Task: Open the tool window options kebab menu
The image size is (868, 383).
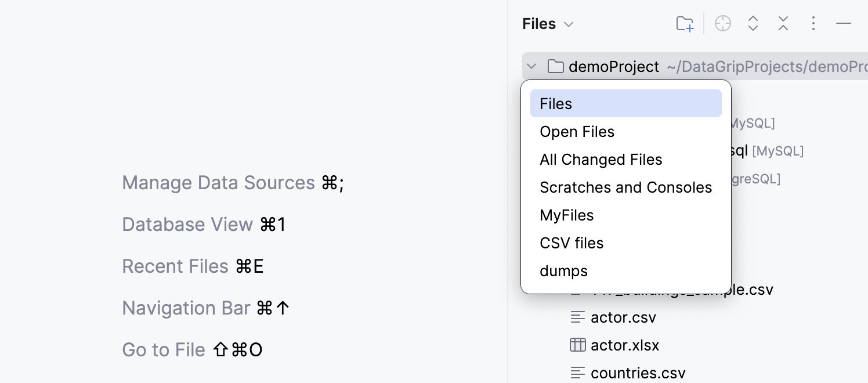Action: coord(813,23)
